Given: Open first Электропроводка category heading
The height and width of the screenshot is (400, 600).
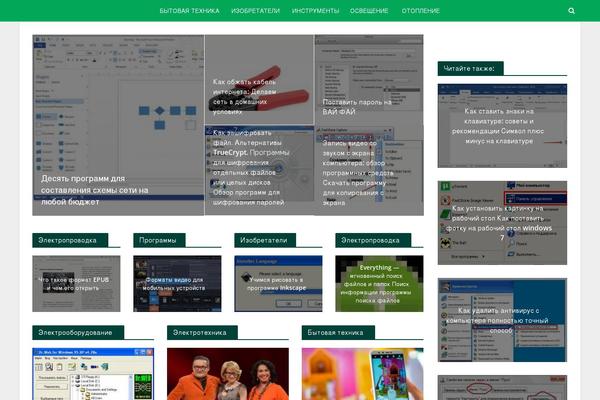Looking at the screenshot, I should (x=70, y=240).
